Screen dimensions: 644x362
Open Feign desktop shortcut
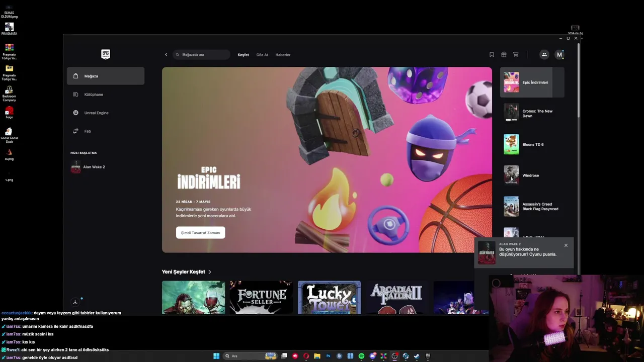coord(9,112)
